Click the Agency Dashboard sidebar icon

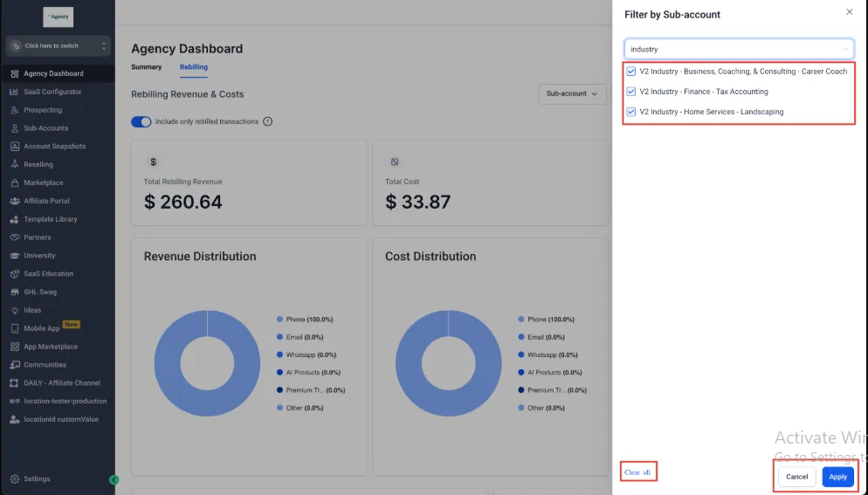14,73
